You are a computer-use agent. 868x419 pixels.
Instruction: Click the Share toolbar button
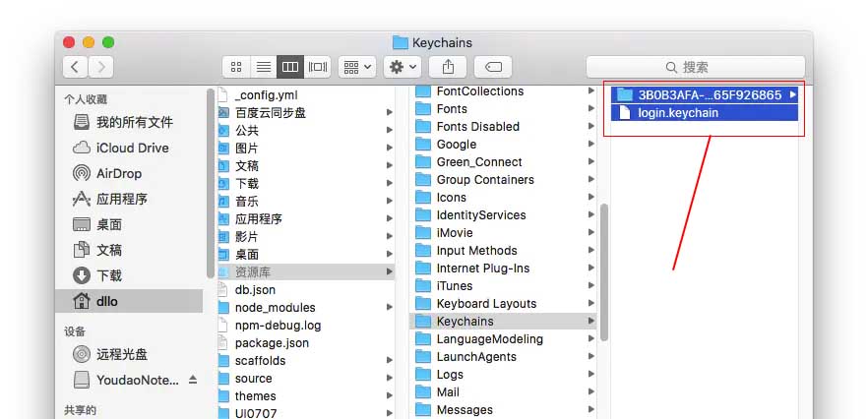pos(448,67)
